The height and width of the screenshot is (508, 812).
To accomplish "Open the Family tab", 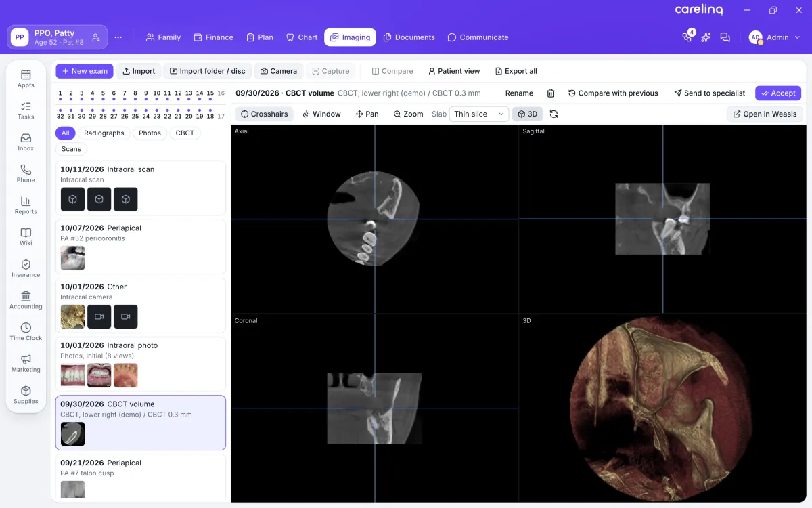I will (x=163, y=37).
